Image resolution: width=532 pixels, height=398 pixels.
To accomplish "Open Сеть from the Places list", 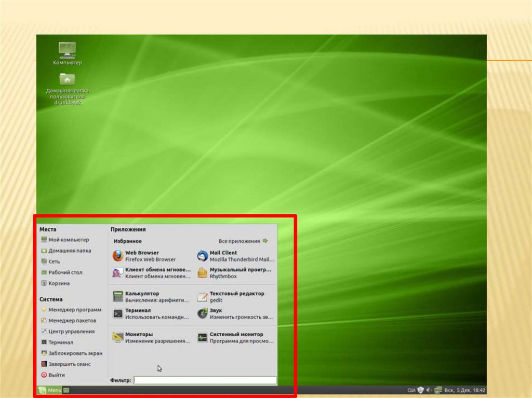I will 50,262.
